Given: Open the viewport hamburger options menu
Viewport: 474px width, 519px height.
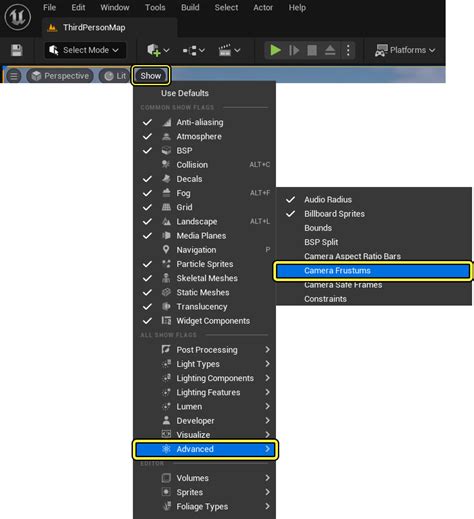Looking at the screenshot, I should (x=14, y=76).
